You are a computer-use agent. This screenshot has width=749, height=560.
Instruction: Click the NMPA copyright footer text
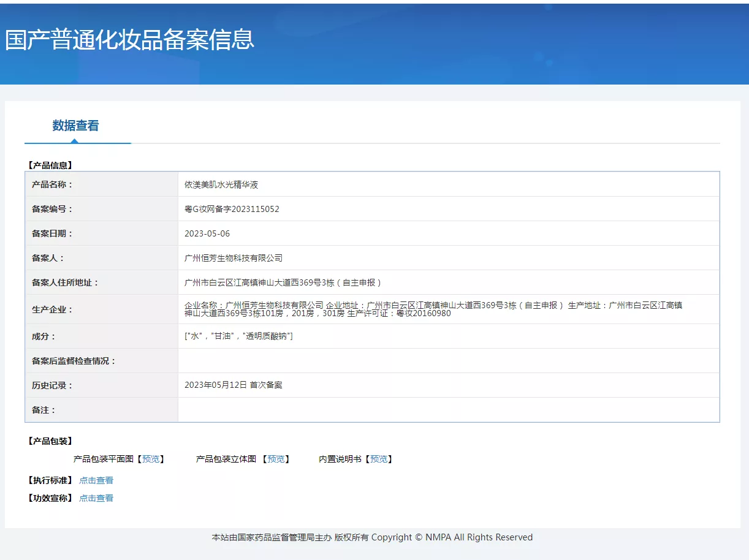pos(372,537)
